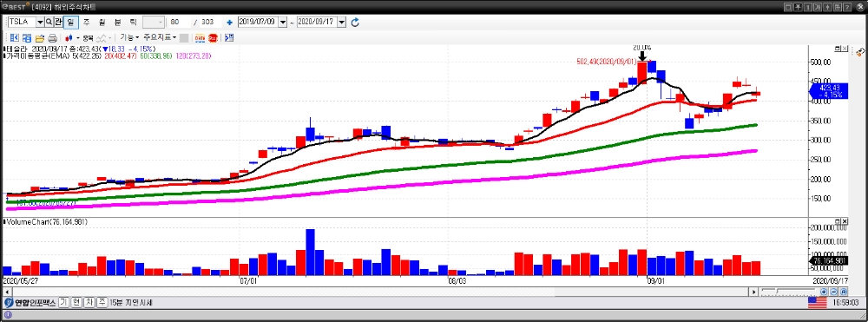Click the red Stop icon
Image resolution: width=868 pixels, height=322 pixels.
pos(214,38)
